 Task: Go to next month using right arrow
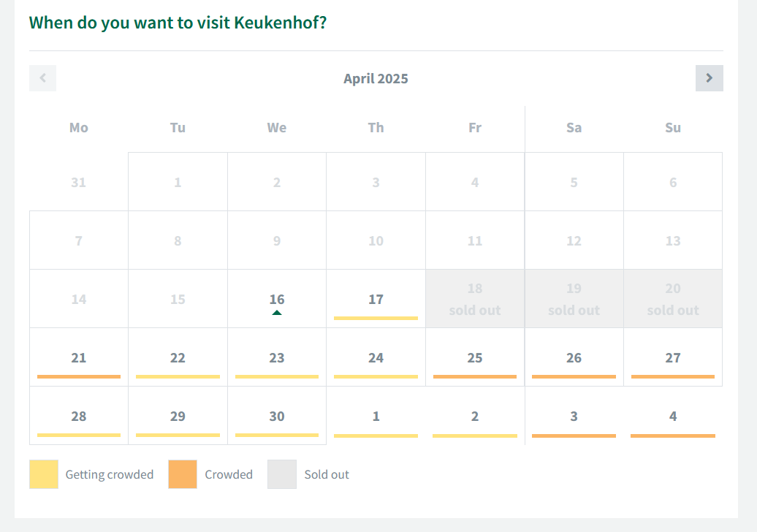pyautogui.click(x=709, y=78)
